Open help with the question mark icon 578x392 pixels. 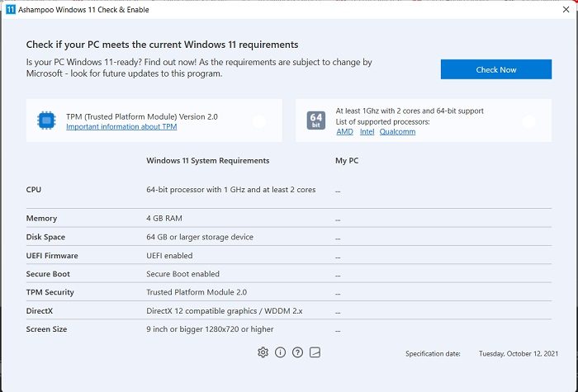[297, 352]
